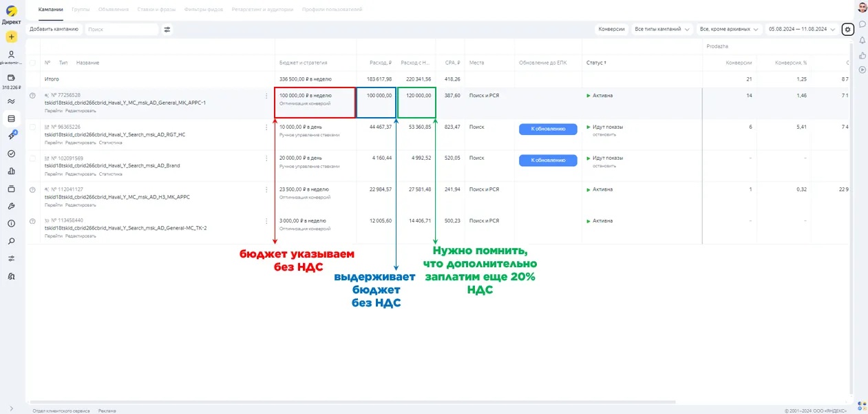The width and height of the screenshot is (868, 414).
Task: Open three-dot menu for campaign 77256528
Action: click(266, 96)
